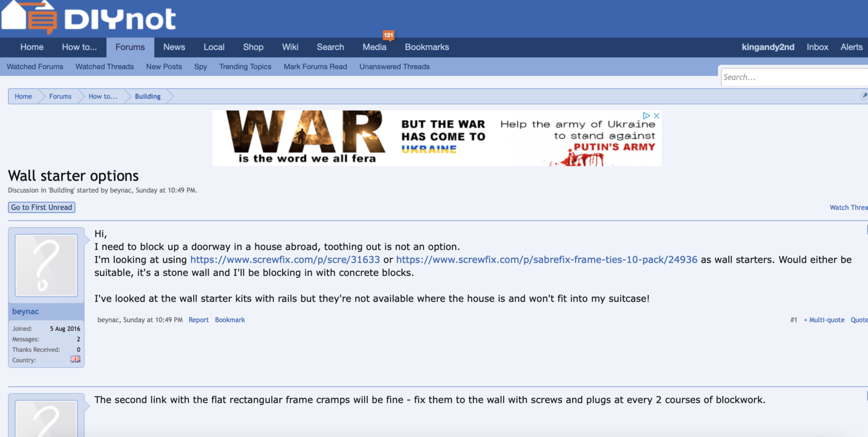Click Home breadcrumb
The width and height of the screenshot is (868, 437).
(x=23, y=97)
